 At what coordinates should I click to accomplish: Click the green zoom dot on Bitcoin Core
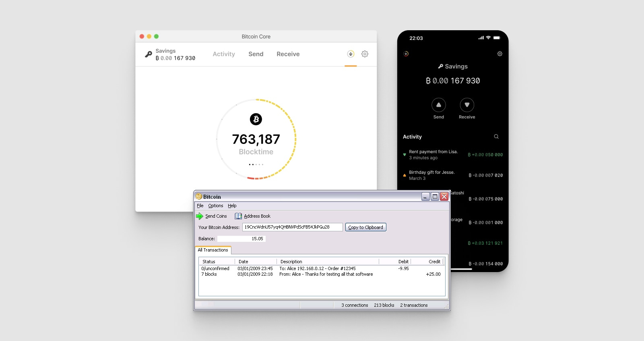pos(156,36)
